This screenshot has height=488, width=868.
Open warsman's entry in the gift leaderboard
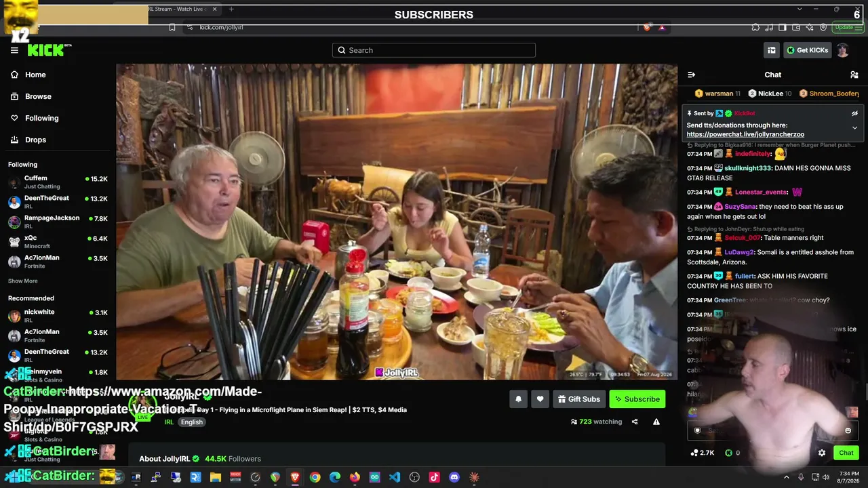pyautogui.click(x=717, y=94)
